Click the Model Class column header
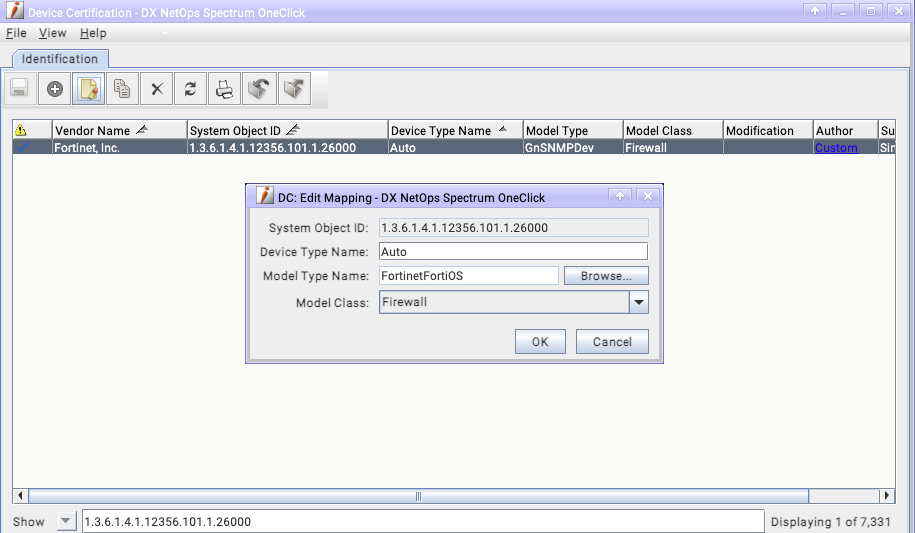This screenshot has height=533, width=915. pos(673,130)
